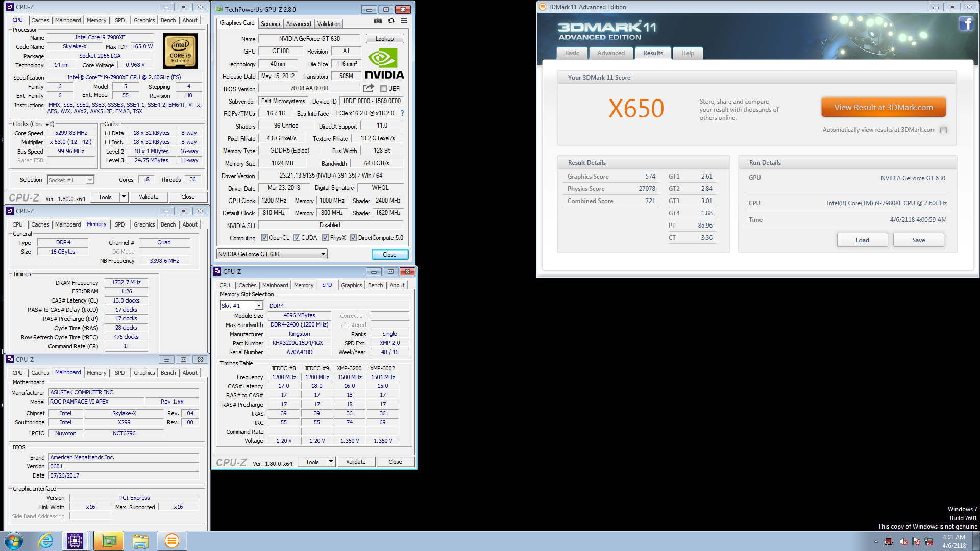The width and height of the screenshot is (980, 551).
Task: Expand the Tools dropdown arrow in the CPU-Z CPU window
Action: pos(123,197)
